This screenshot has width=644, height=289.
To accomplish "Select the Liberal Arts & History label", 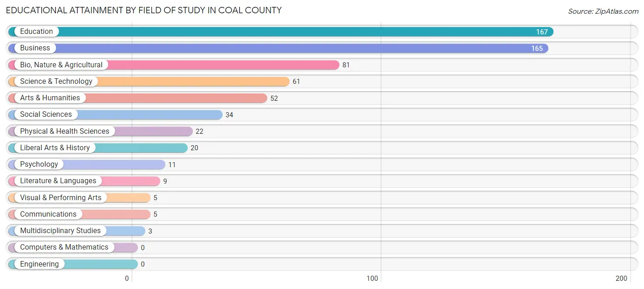I will [x=55, y=148].
